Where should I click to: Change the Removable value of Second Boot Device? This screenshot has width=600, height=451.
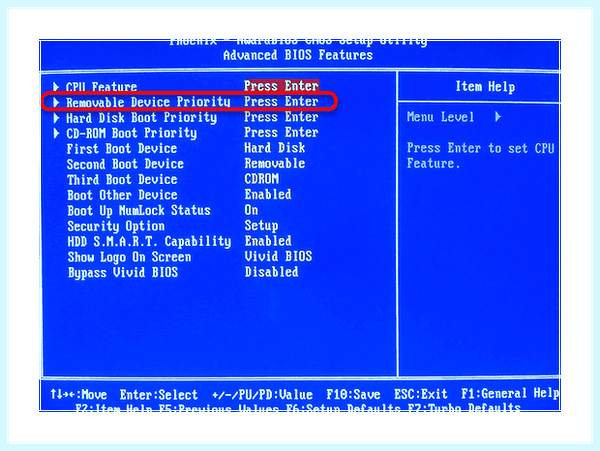coord(275,163)
